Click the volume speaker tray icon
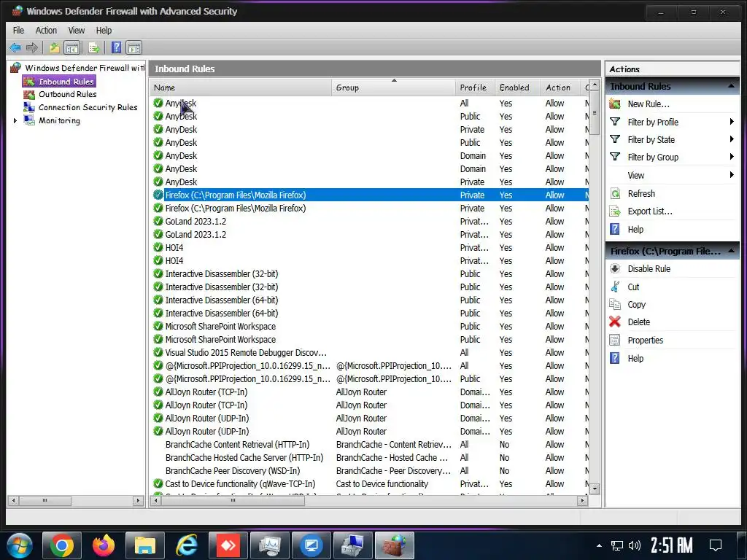The width and height of the screenshot is (747, 560). [x=634, y=545]
